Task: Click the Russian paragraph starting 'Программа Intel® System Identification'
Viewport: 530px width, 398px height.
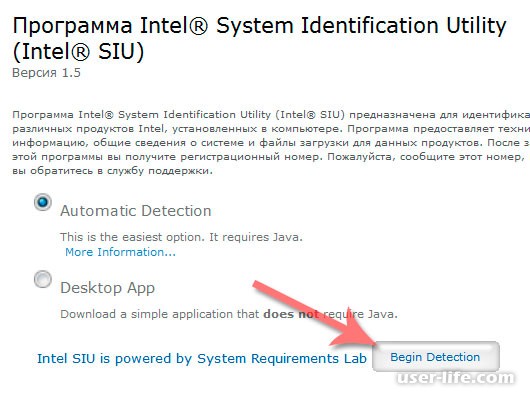Action: pos(271,142)
